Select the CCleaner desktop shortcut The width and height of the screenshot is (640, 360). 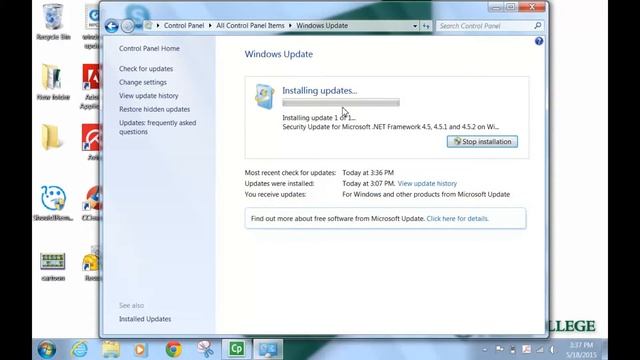91,203
